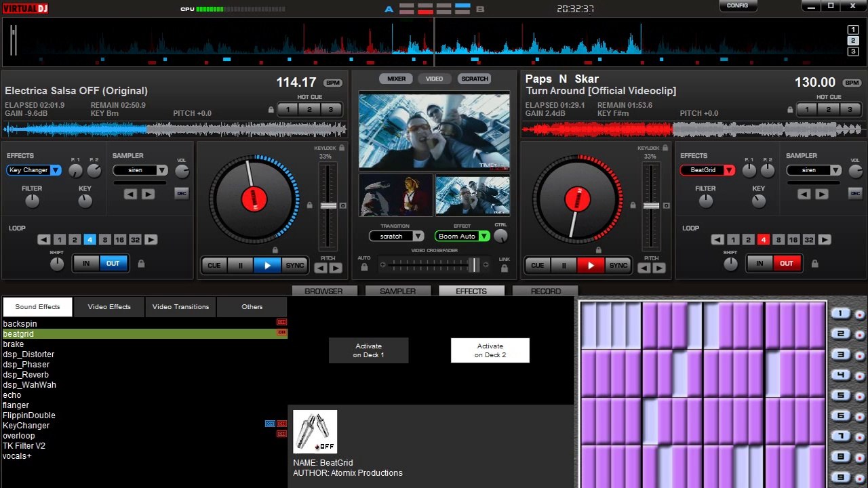868x488 pixels.
Task: Show the VIDEO center panel
Action: click(434, 79)
